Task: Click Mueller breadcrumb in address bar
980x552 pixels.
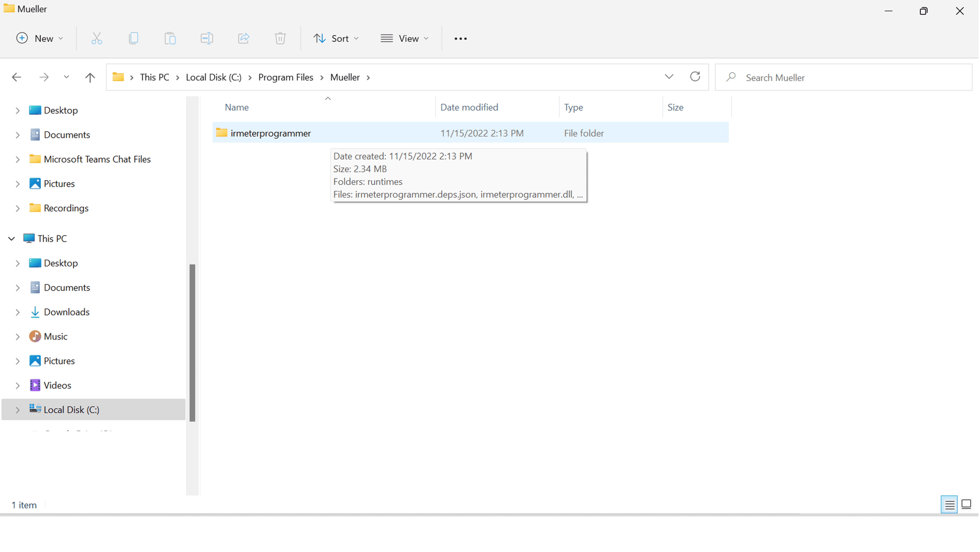Action: tap(345, 77)
